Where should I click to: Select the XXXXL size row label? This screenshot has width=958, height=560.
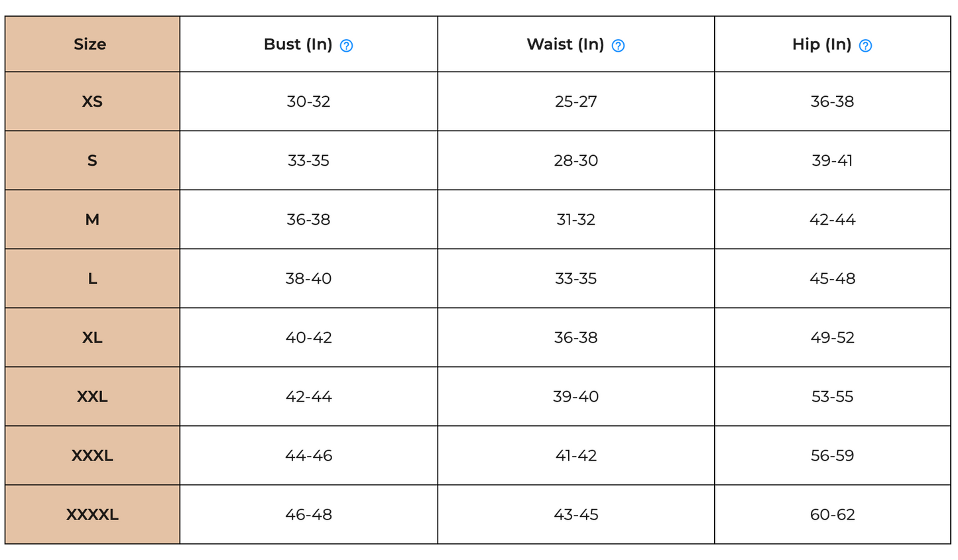click(x=92, y=514)
